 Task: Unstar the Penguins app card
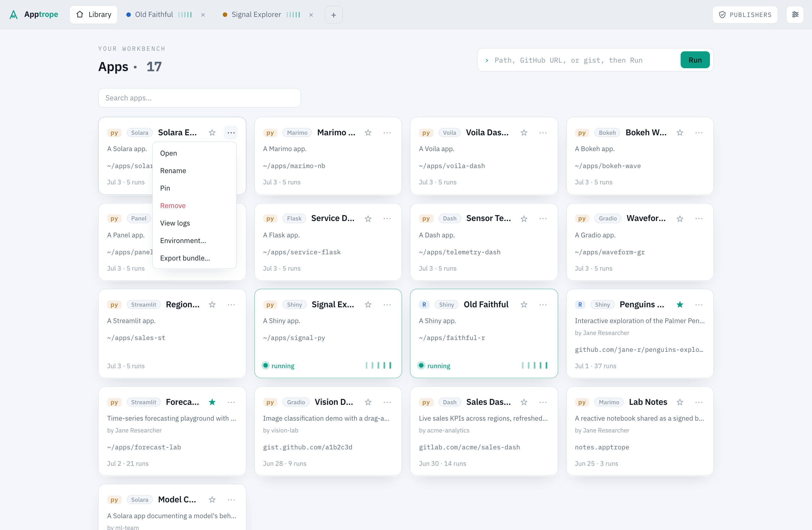[679, 304]
